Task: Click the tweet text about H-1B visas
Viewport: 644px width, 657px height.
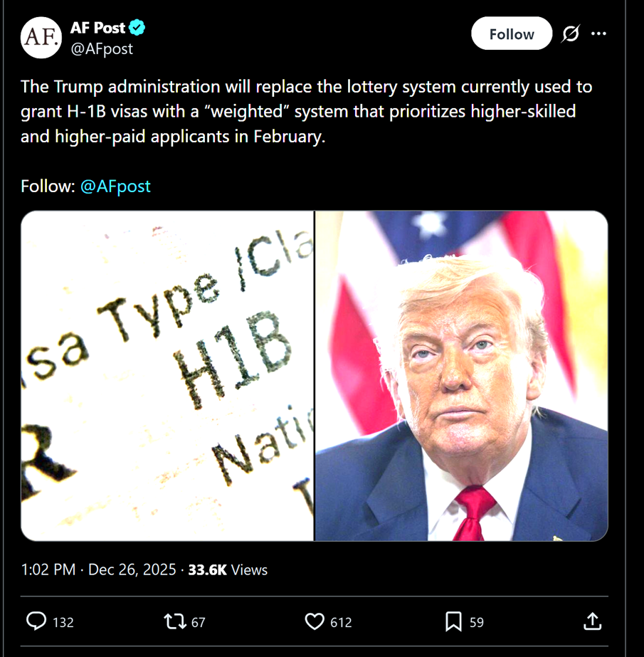Action: [306, 112]
